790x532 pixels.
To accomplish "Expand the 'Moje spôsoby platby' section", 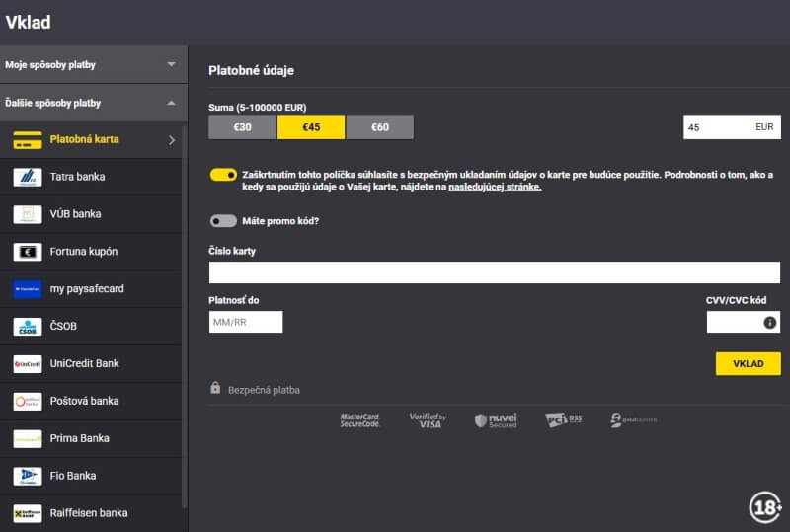I will point(171,65).
